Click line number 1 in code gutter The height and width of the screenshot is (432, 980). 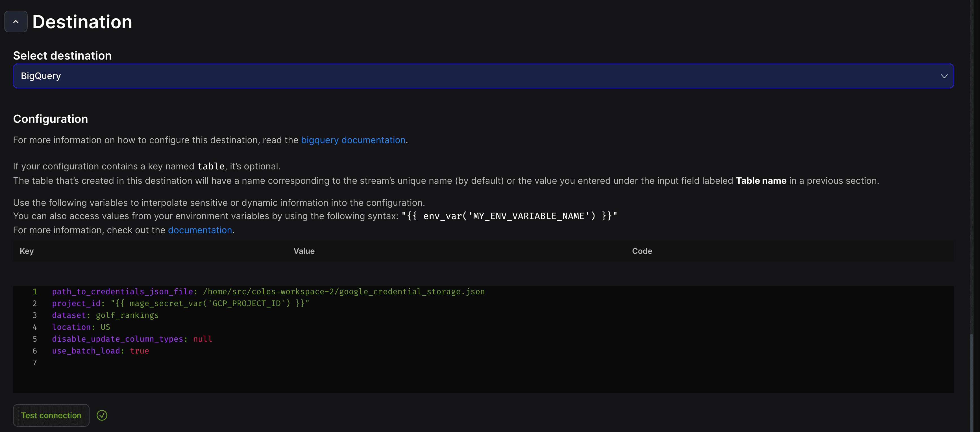(x=35, y=292)
